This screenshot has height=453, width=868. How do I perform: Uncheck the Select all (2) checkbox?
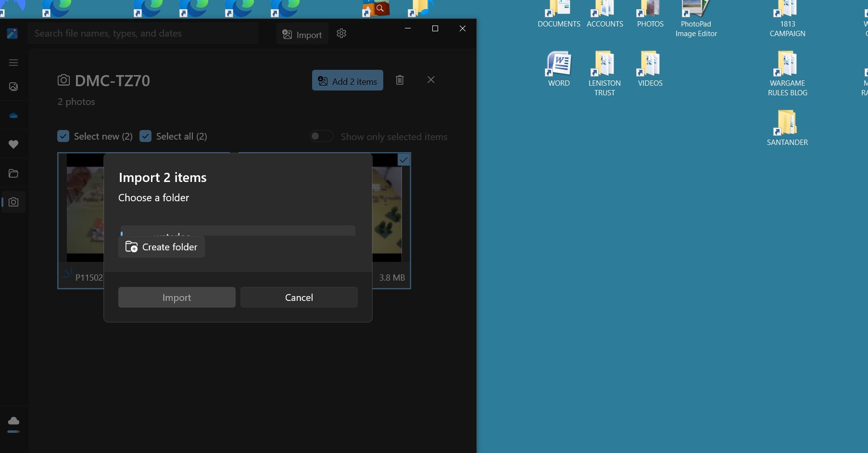[145, 136]
